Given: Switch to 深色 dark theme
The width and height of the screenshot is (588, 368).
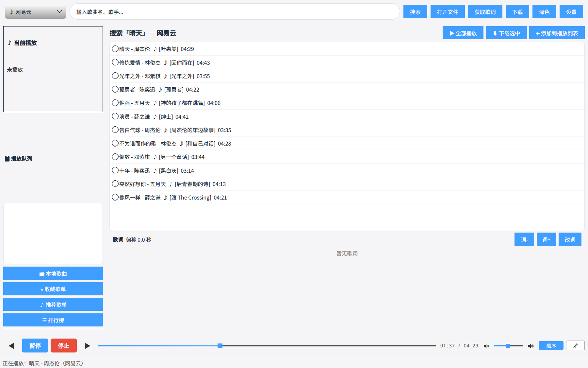Looking at the screenshot, I should 544,12.
